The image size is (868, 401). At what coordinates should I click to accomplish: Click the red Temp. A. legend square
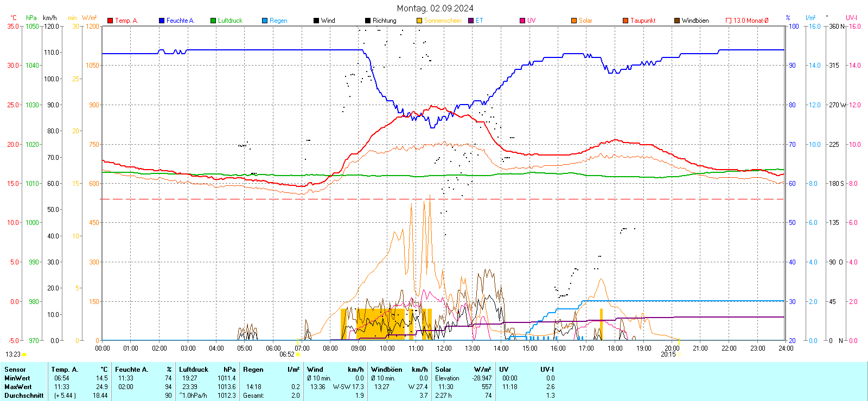click(110, 21)
